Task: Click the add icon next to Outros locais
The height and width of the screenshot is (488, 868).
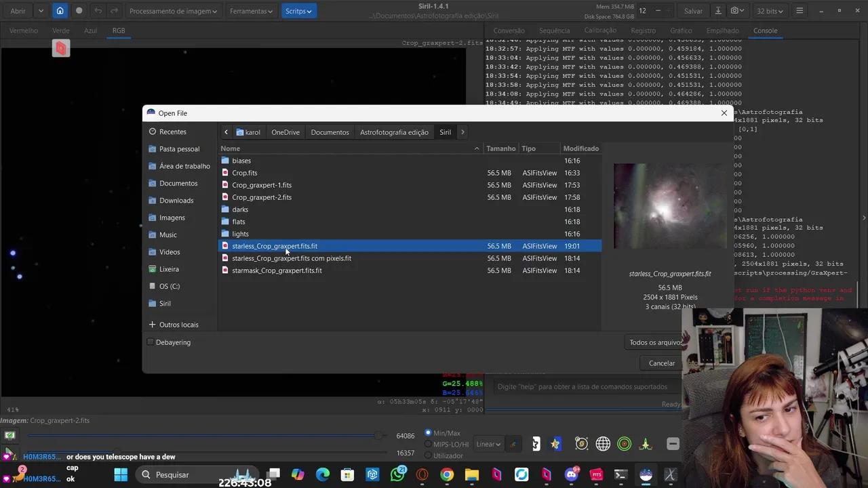Action: pos(152,325)
